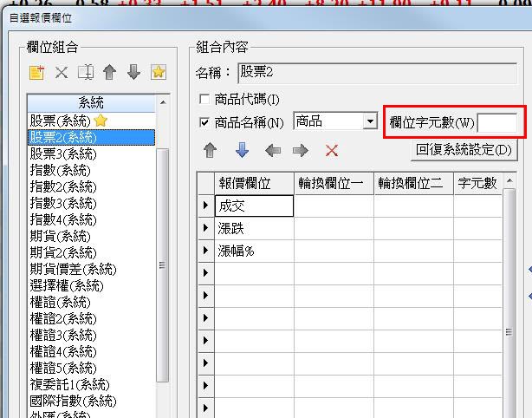The width and height of the screenshot is (532, 418).
Task: Click the rename combination book icon
Action: (x=86, y=72)
